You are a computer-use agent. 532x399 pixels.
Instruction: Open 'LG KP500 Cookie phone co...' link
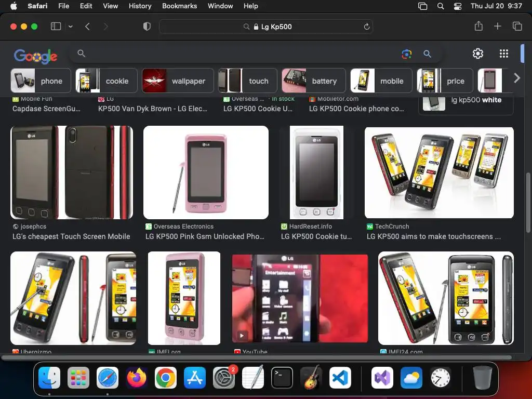tap(356, 109)
